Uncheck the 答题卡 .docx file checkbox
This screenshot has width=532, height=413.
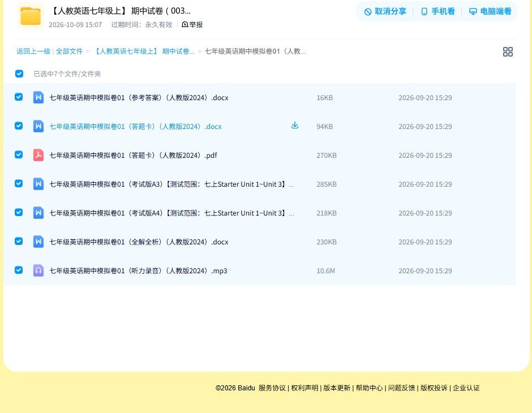click(19, 126)
